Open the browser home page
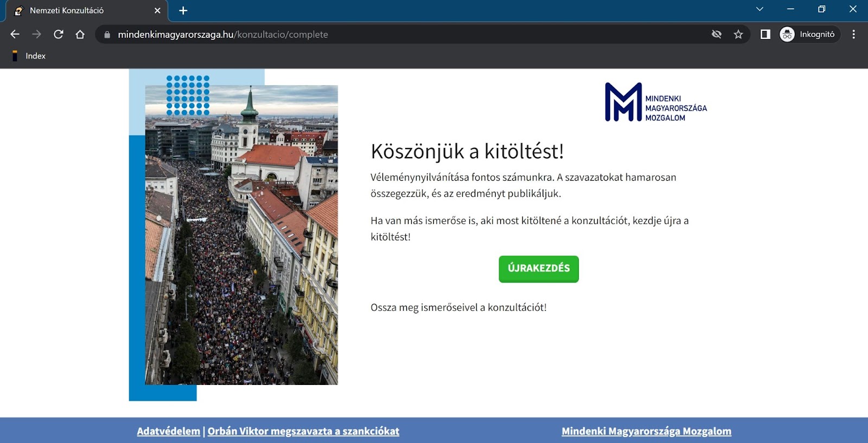Screen dimensions: 868x443 (x=80, y=34)
